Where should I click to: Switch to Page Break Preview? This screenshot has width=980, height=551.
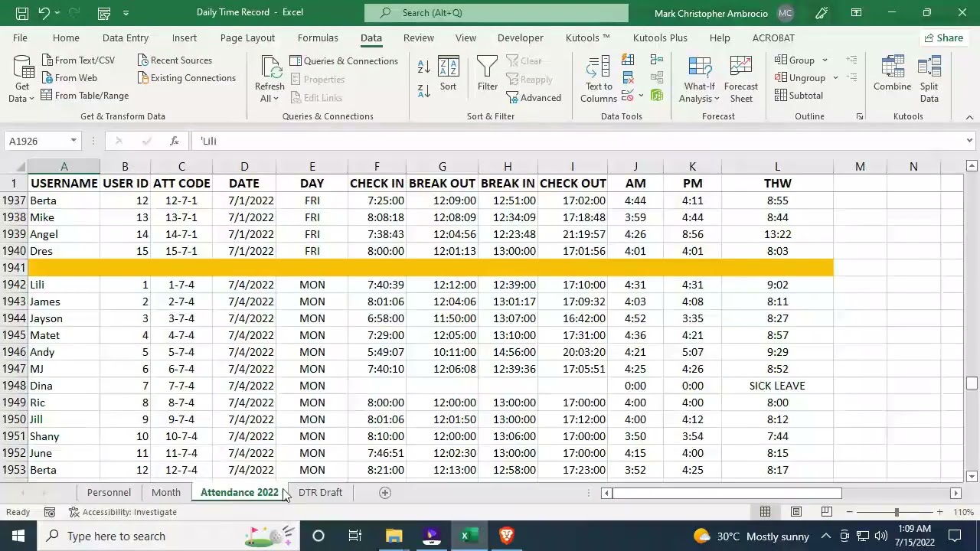(x=826, y=512)
